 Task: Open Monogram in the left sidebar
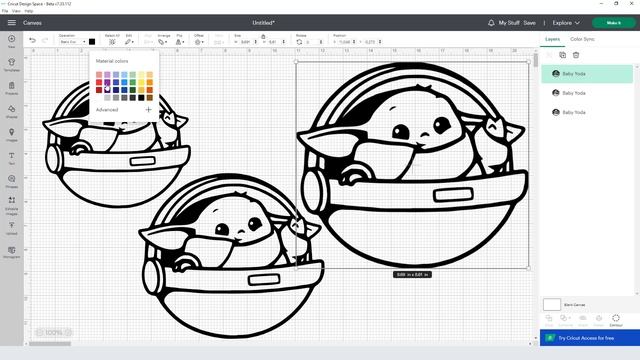tap(11, 252)
